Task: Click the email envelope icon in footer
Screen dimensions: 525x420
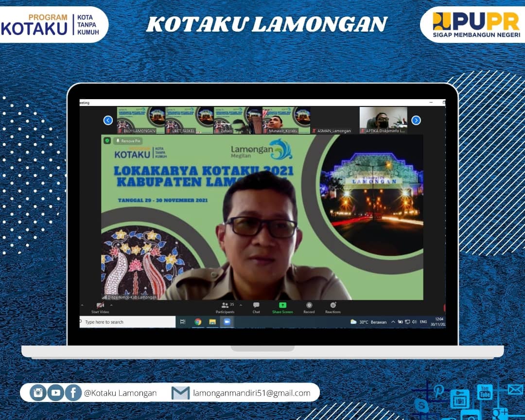Action: [180, 393]
